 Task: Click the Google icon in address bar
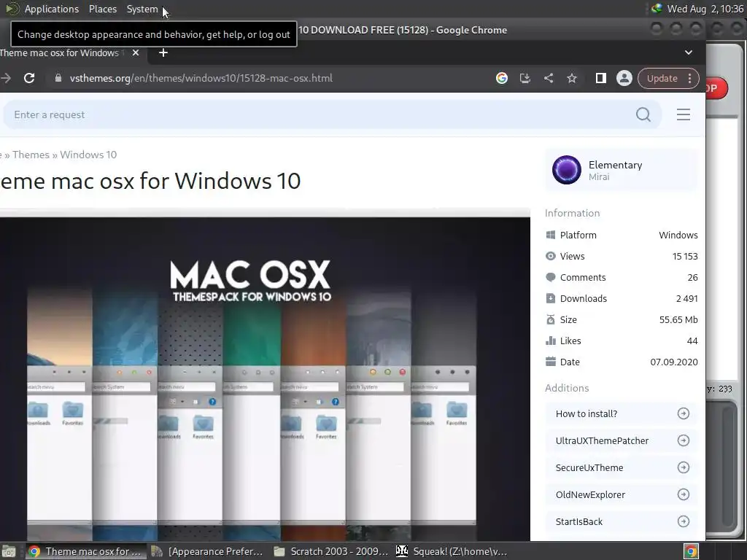pos(502,78)
